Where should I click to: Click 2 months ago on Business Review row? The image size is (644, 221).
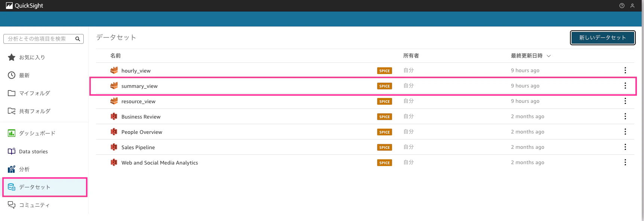(x=527, y=116)
